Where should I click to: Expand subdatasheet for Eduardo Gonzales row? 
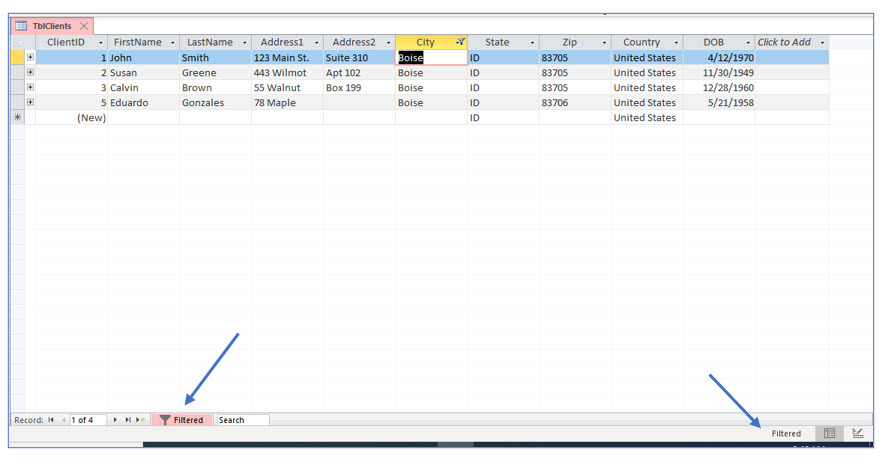30,102
